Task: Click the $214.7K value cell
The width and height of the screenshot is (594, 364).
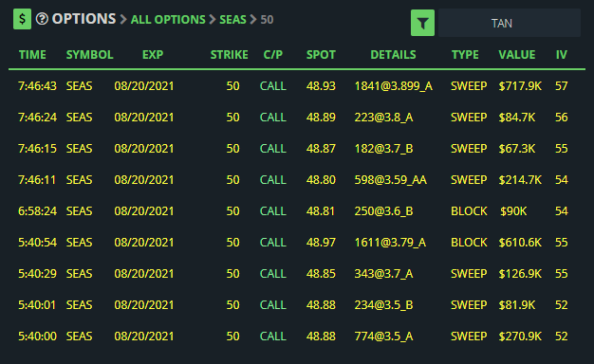Action: pos(520,180)
